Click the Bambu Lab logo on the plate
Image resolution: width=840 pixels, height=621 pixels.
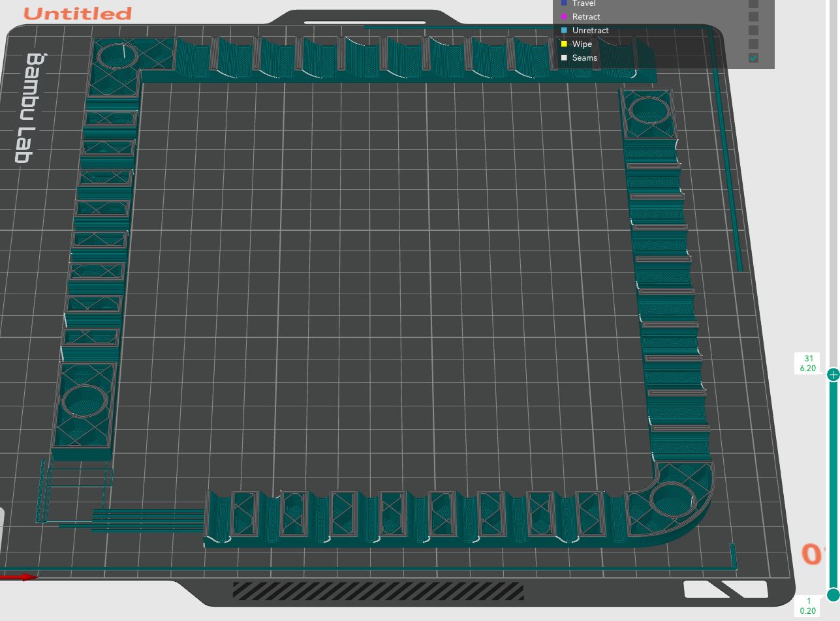point(27,108)
